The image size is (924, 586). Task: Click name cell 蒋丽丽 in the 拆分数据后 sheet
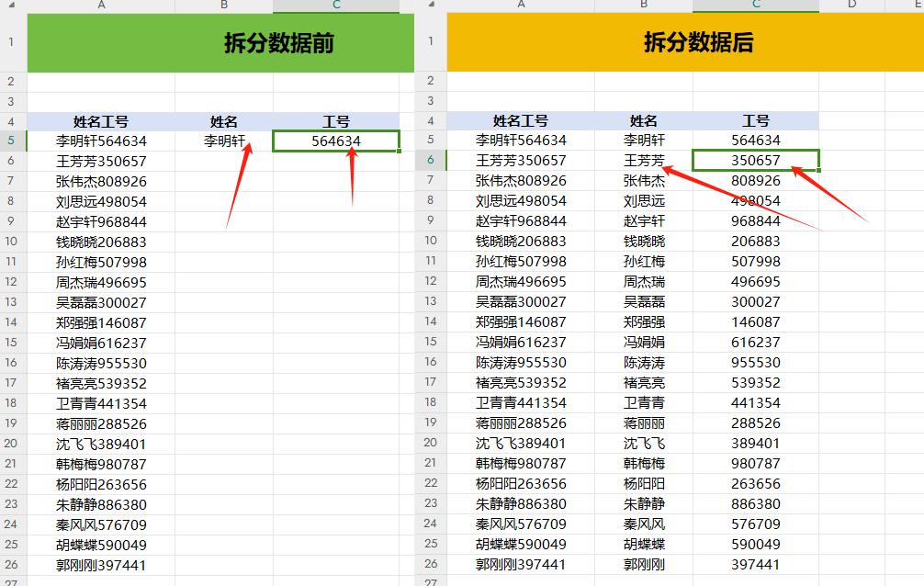pos(644,423)
